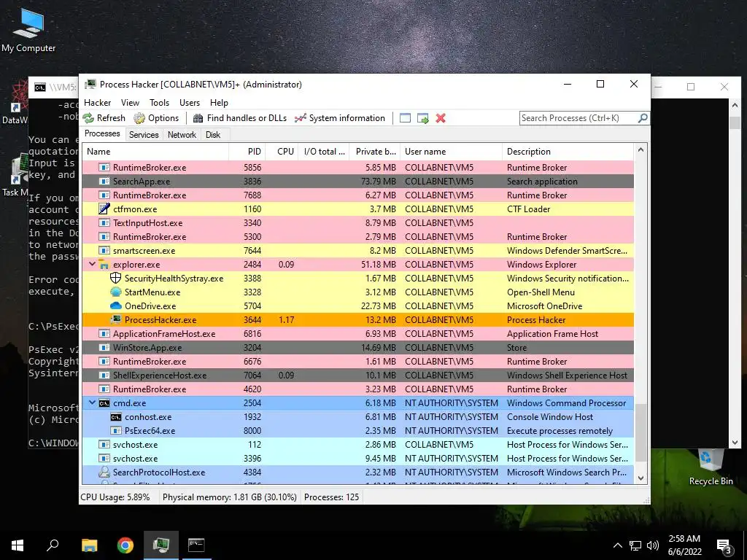
Task: Select the ApplicationFrameHost.exe process row
Action: pyautogui.click(x=358, y=334)
